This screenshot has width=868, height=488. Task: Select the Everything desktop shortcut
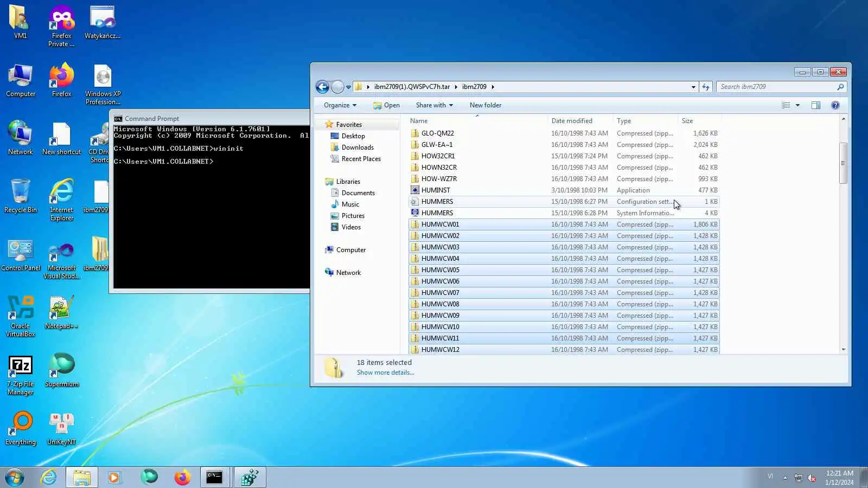point(21,428)
